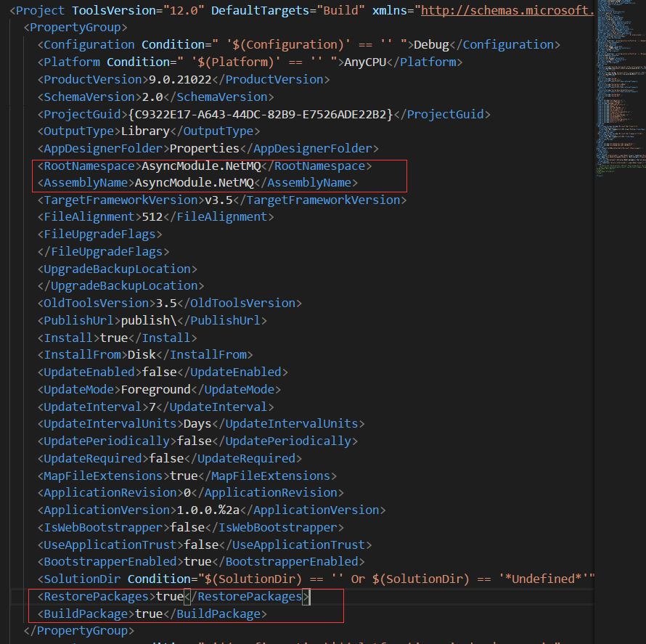646x644 pixels.
Task: Click FileAlignment value 512
Action: pyautogui.click(x=152, y=217)
